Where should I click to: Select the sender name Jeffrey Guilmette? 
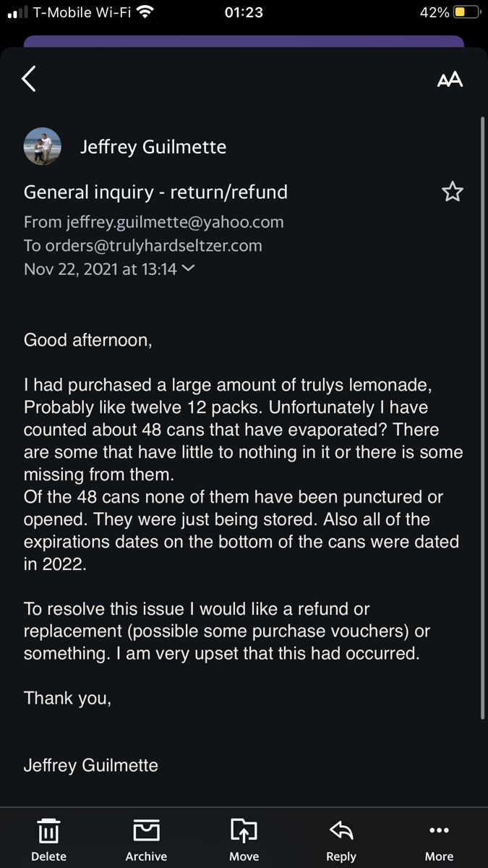pos(153,147)
